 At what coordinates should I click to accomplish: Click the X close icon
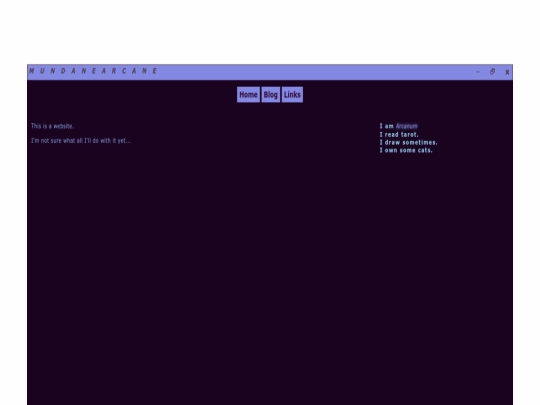[507, 72]
